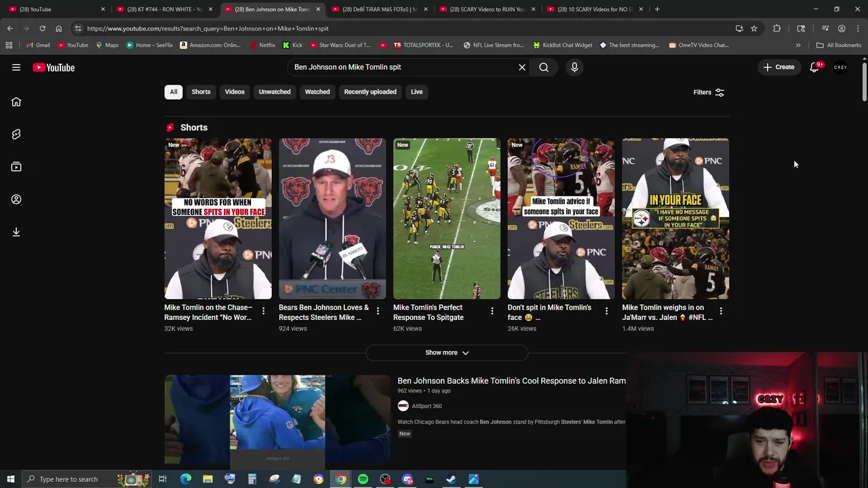Image resolution: width=868 pixels, height=488 pixels.
Task: Select the All filter chip
Action: click(x=174, y=91)
